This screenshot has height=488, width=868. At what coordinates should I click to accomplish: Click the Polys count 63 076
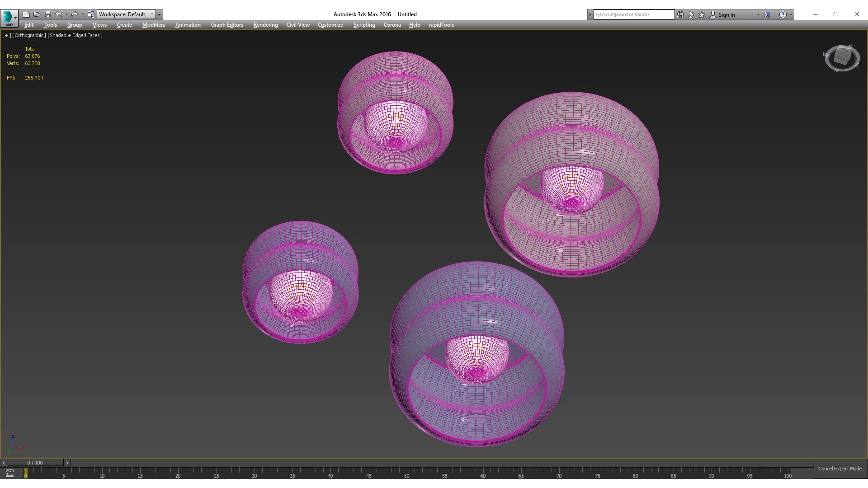click(x=32, y=56)
